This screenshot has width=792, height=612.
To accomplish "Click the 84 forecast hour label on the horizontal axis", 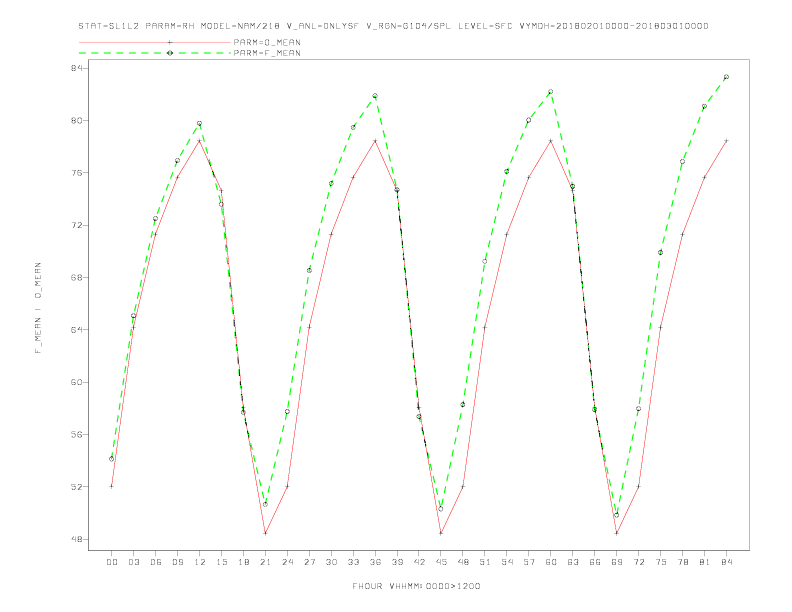I will [726, 562].
